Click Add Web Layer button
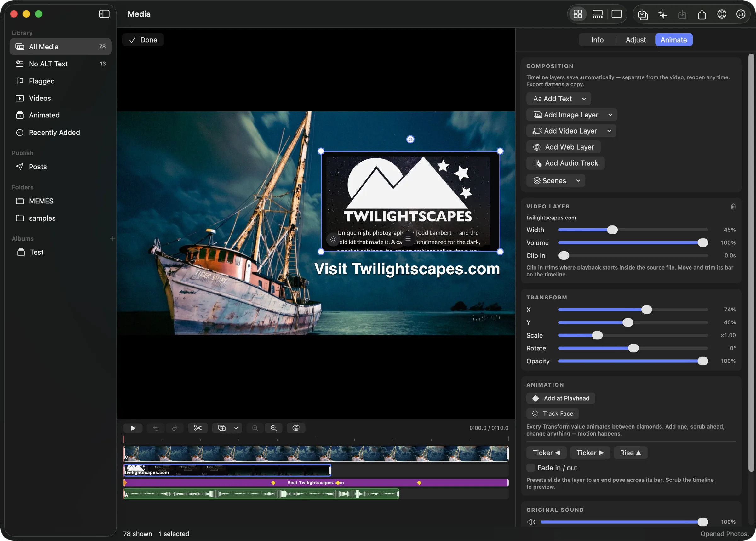 tap(564, 147)
